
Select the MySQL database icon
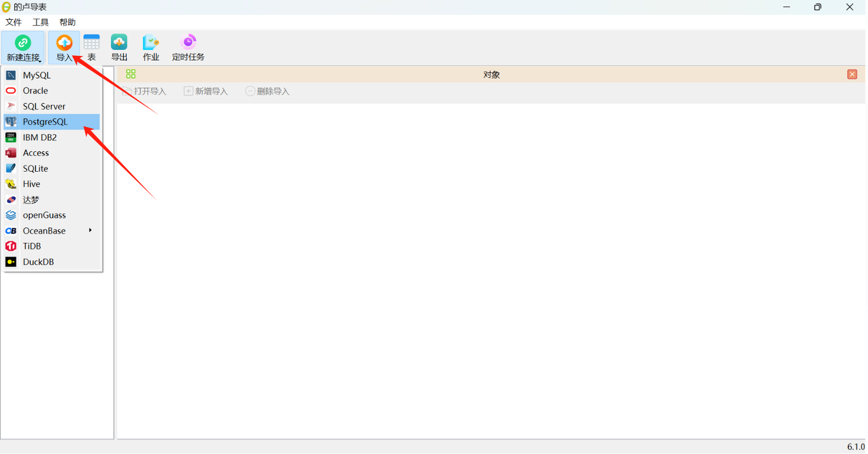point(11,75)
